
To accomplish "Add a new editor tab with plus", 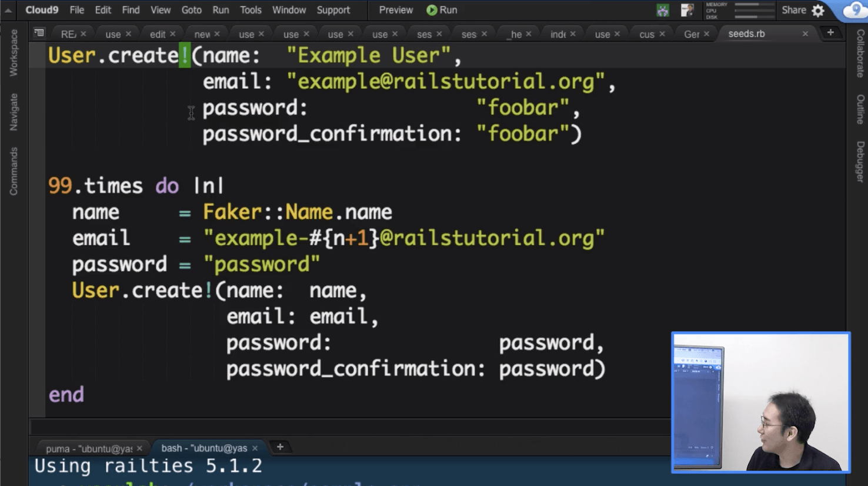I will click(x=830, y=33).
